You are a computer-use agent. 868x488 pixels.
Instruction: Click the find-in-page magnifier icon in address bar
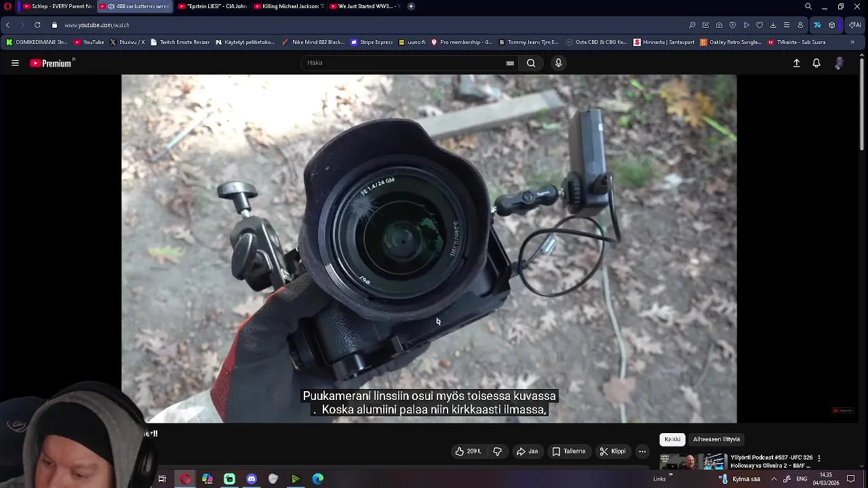[x=692, y=25]
